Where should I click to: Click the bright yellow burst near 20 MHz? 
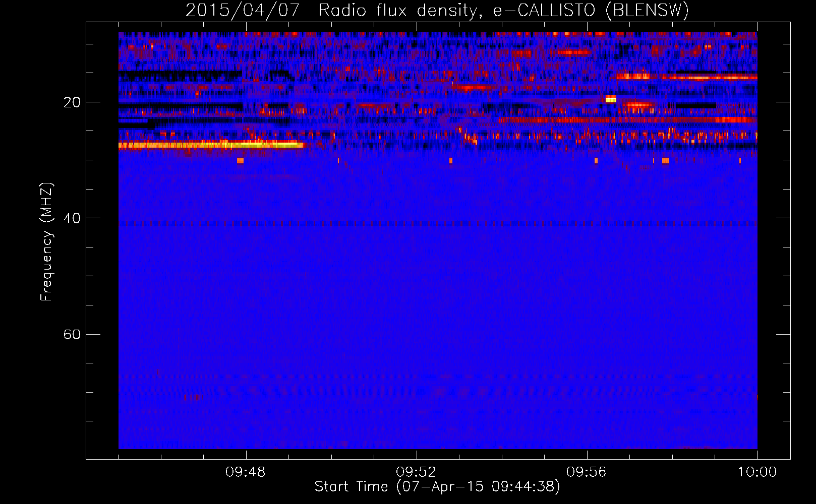611,99
